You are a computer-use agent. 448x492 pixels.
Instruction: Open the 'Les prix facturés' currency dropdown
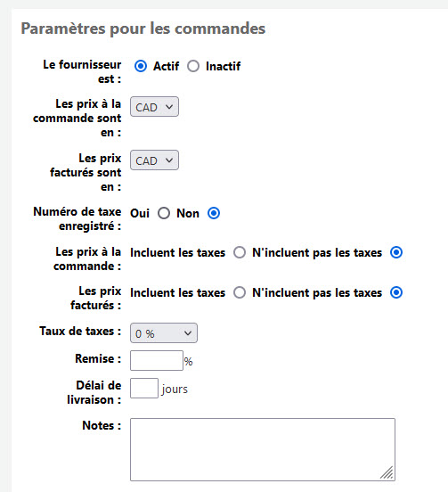154,160
